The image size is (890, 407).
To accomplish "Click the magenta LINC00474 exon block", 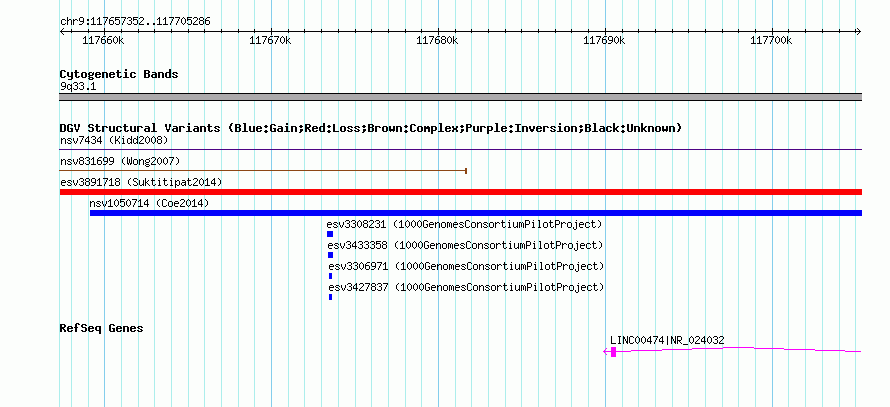I will pyautogui.click(x=614, y=352).
